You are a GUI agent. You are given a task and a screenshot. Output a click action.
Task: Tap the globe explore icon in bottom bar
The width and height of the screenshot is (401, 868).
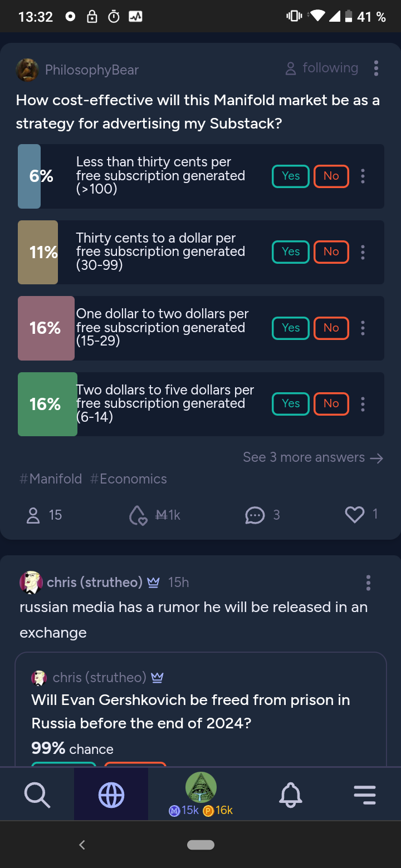pyautogui.click(x=111, y=795)
